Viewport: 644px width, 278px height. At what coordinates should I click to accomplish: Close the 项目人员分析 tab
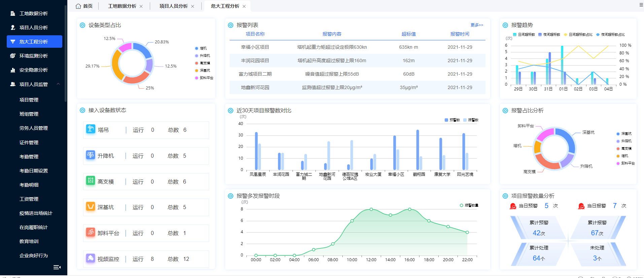point(193,6)
